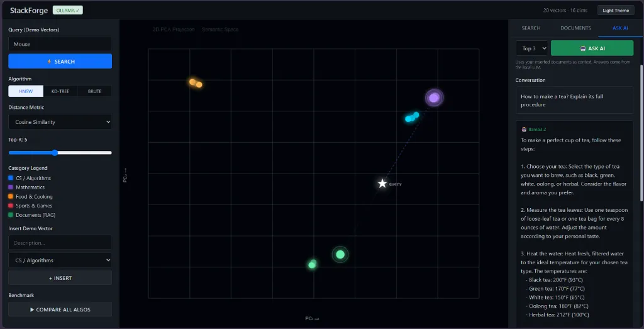This screenshot has height=329, width=644.
Task: Click the '20 vectors · 16 dims' status text
Action: 565,11
